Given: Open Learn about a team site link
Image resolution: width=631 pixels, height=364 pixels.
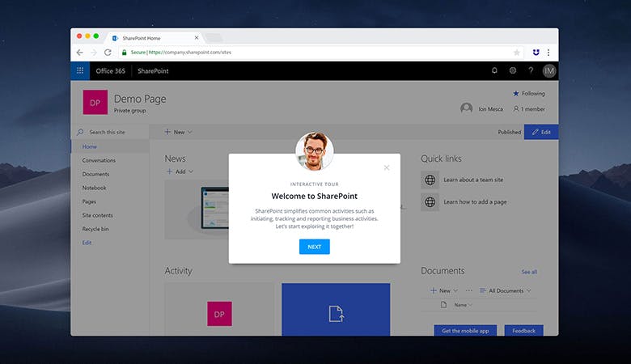Looking at the screenshot, I should (473, 180).
